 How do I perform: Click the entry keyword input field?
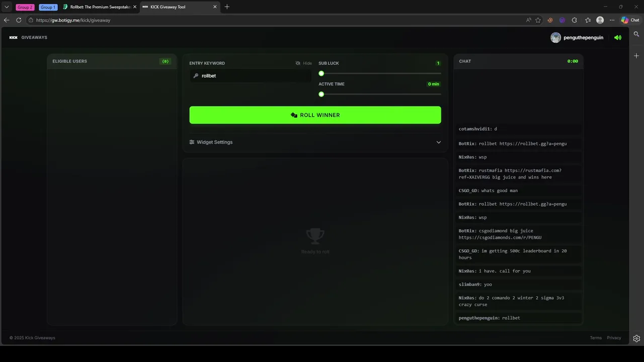coord(251,75)
